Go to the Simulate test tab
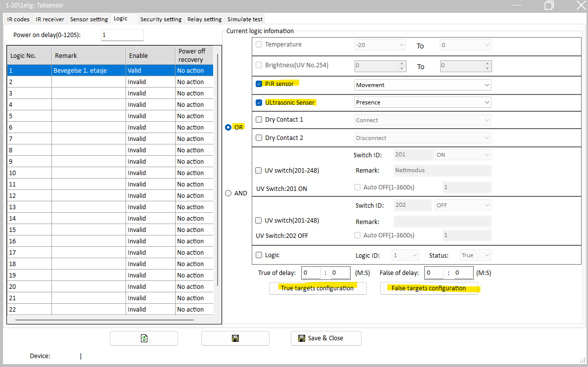 pos(244,19)
